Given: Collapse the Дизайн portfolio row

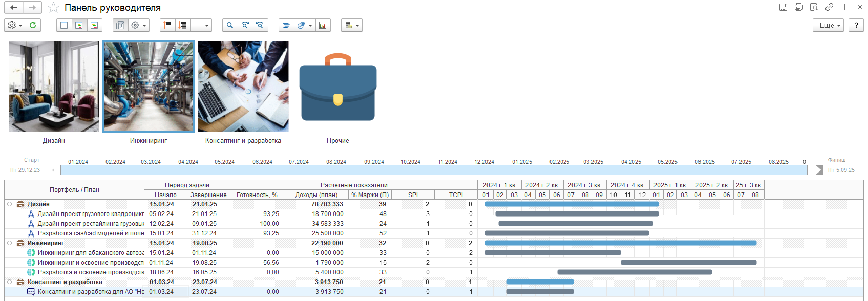Looking at the screenshot, I should coord(9,204).
